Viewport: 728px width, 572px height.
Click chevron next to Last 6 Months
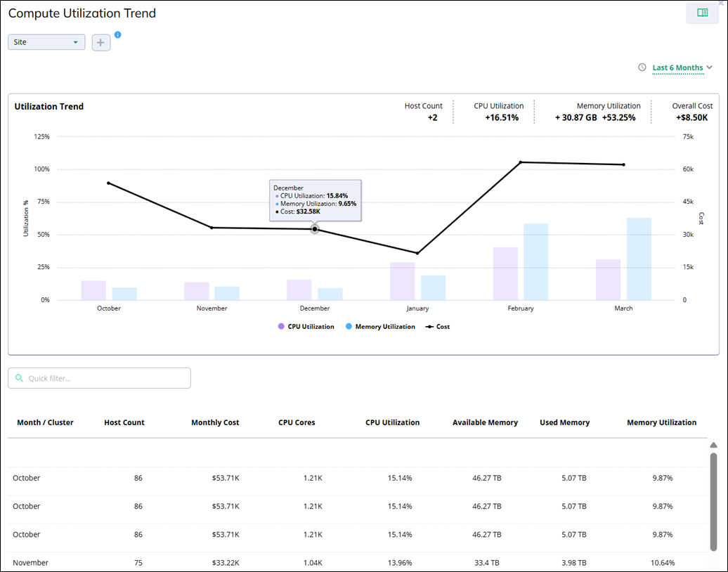pos(710,67)
